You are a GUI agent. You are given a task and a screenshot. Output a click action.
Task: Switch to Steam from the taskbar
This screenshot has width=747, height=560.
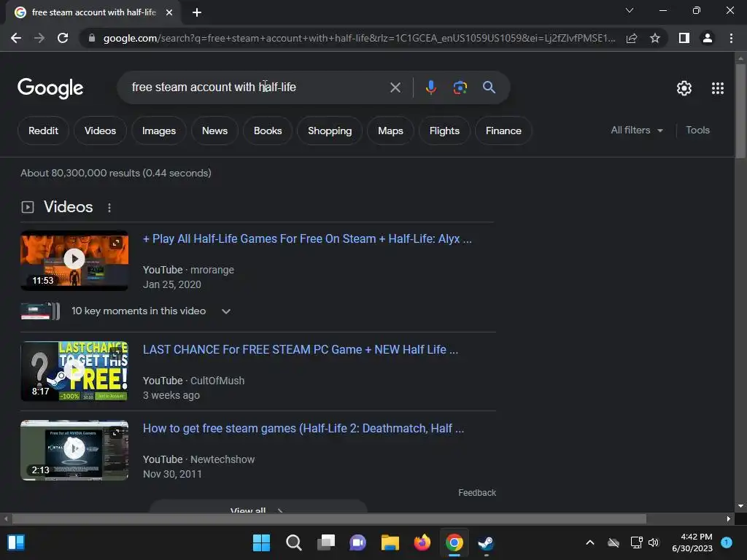coord(487,542)
